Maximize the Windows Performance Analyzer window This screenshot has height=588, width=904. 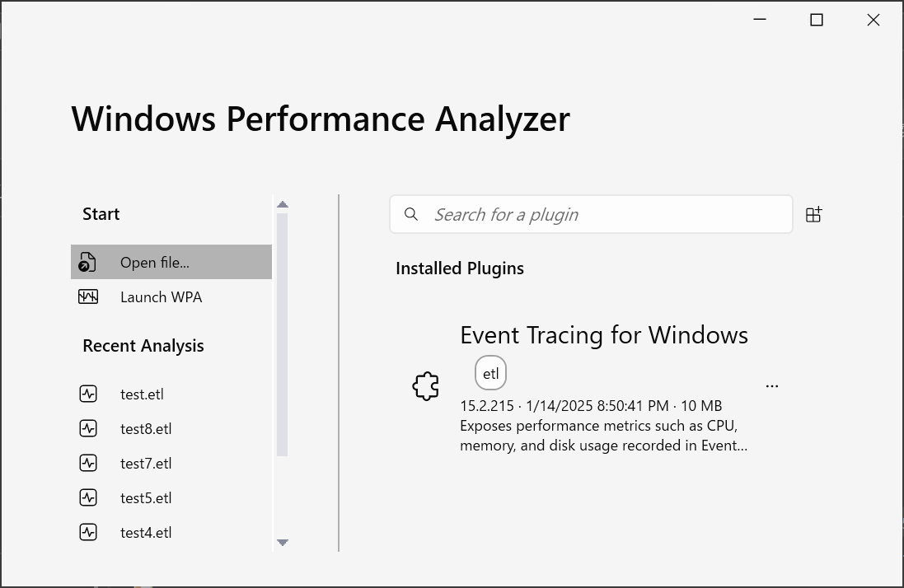point(816,21)
